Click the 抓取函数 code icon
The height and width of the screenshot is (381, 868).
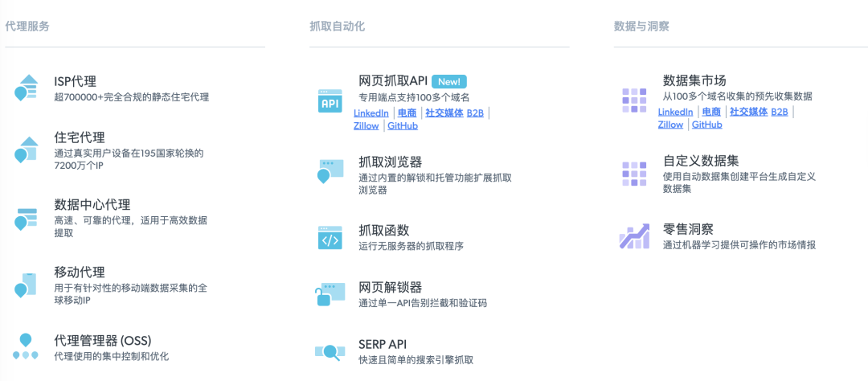330,237
